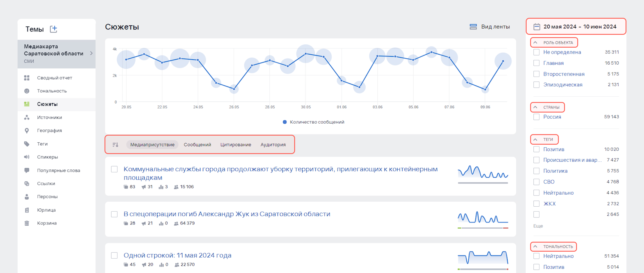Collapse the Роль объекта filter section
The height and width of the screenshot is (273, 644).
click(x=535, y=42)
